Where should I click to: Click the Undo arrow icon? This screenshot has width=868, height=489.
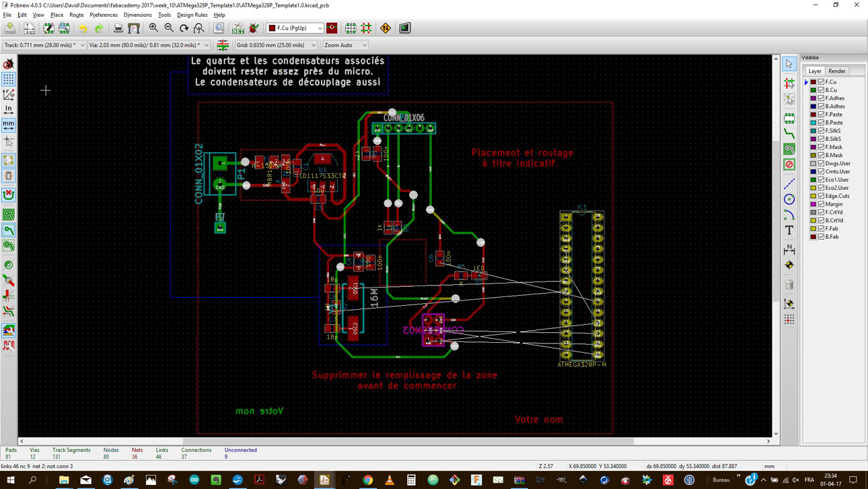coord(83,28)
